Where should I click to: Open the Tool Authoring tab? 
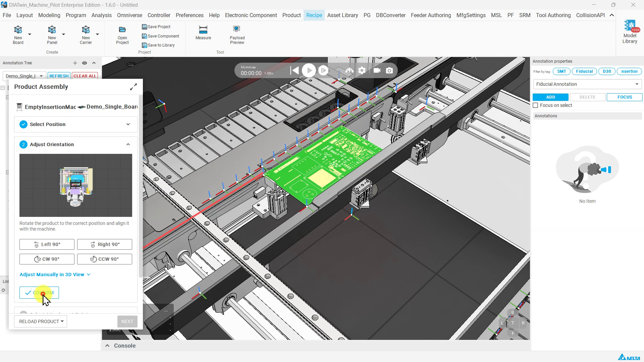tap(553, 15)
